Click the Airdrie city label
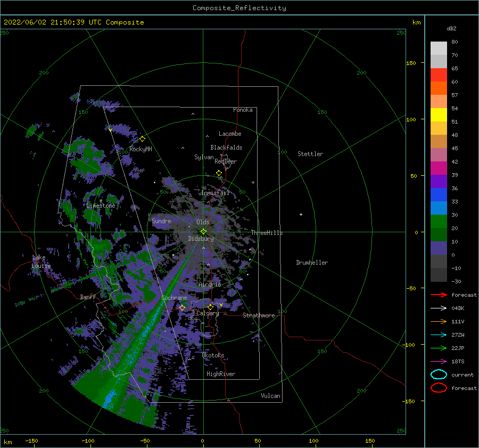This screenshot has height=448, width=479. point(210,284)
